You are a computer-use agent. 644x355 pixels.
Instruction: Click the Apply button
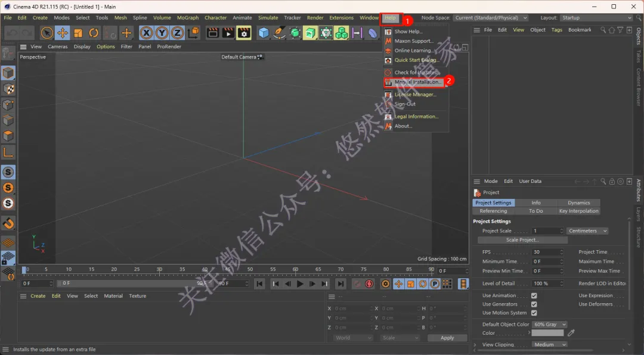point(447,338)
